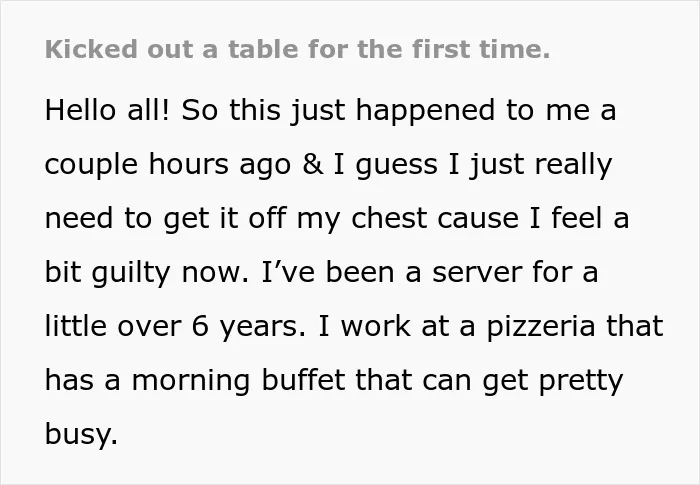Select the number '6' before 'years'
Screen dimensions: 700x485
(x=200, y=326)
